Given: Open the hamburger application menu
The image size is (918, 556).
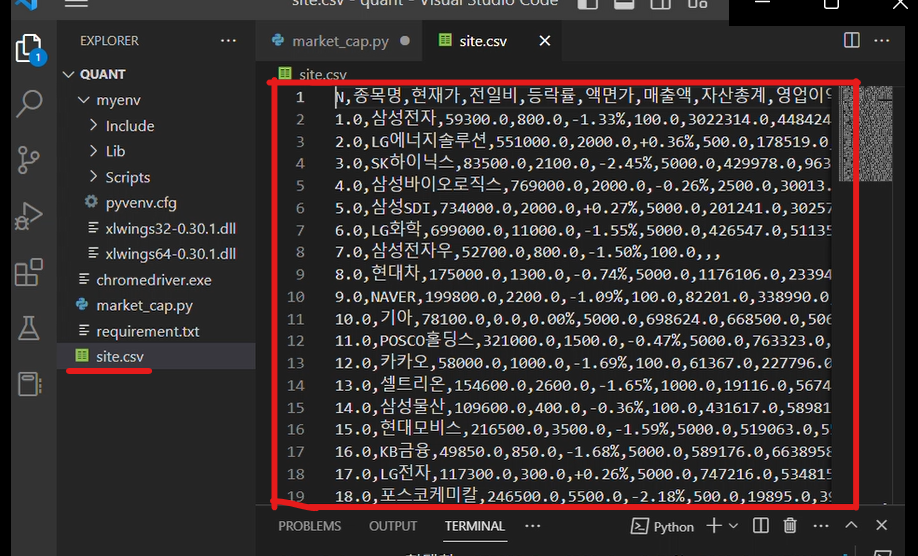Looking at the screenshot, I should (x=76, y=4).
